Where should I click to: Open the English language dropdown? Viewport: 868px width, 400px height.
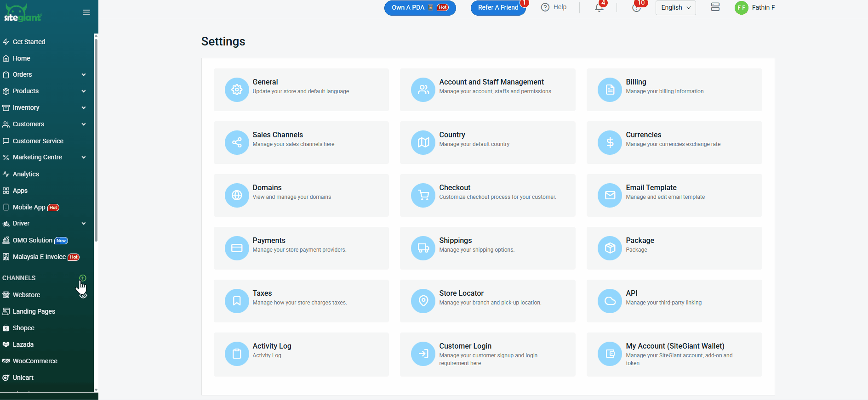click(x=675, y=8)
